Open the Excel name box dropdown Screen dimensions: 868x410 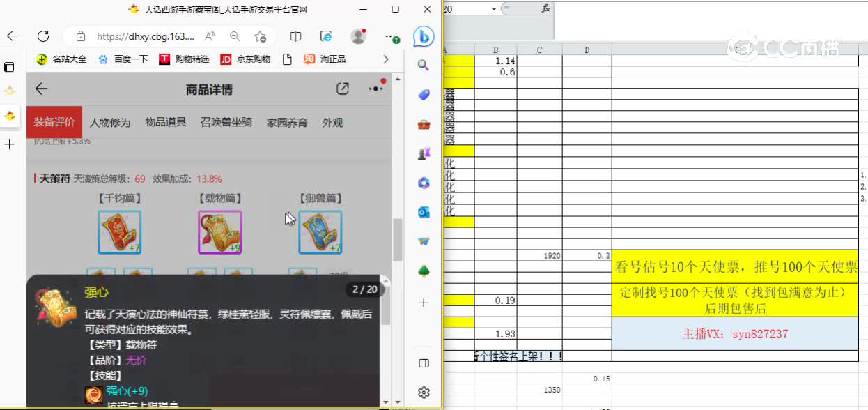coord(493,9)
